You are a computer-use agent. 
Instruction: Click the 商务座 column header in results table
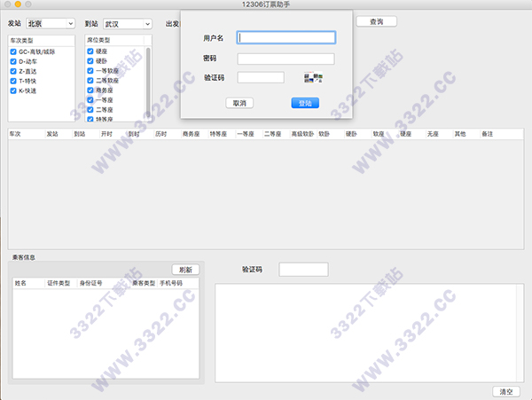(x=194, y=134)
